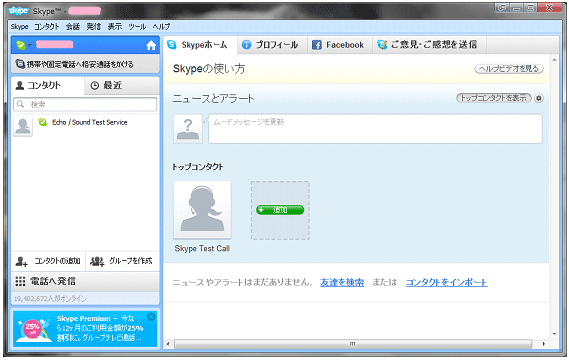The width and height of the screenshot is (569, 360).
Task: Open ご意見・ご感想を送信 tab
Action: click(x=429, y=45)
